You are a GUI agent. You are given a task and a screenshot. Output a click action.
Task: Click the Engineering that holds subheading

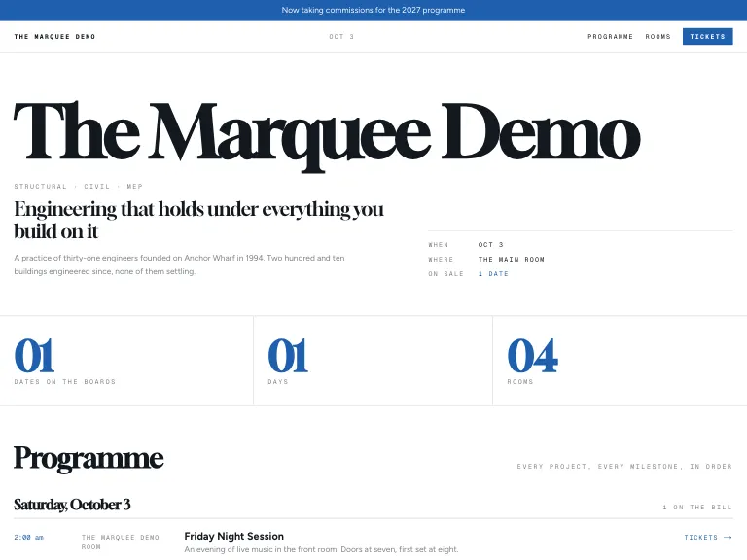pyautogui.click(x=198, y=220)
